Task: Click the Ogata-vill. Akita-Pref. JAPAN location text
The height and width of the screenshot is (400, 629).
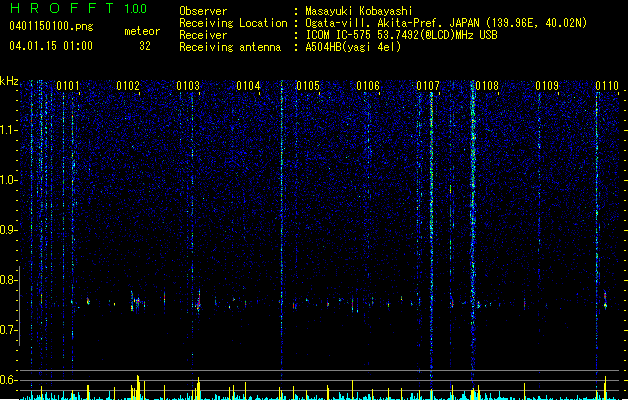Action: pyautogui.click(x=446, y=23)
